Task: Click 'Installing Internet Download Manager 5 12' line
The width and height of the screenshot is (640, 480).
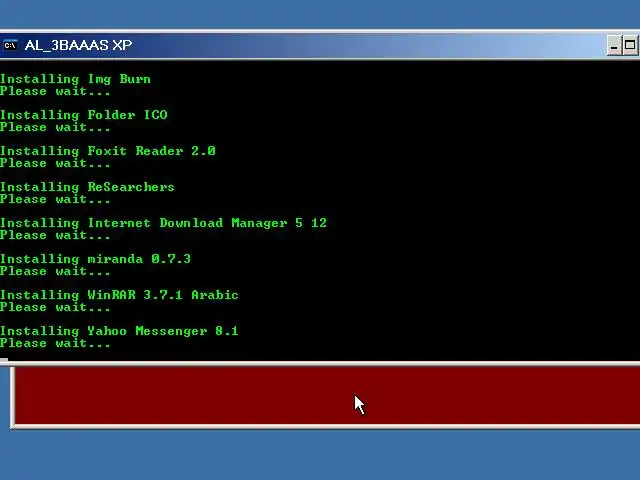Action: point(163,223)
